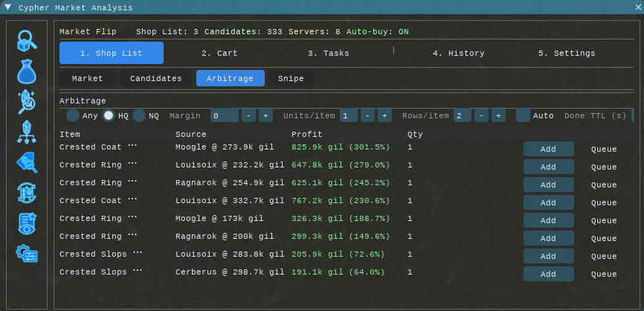Queue the Crested Slops from Cerberus

click(603, 274)
